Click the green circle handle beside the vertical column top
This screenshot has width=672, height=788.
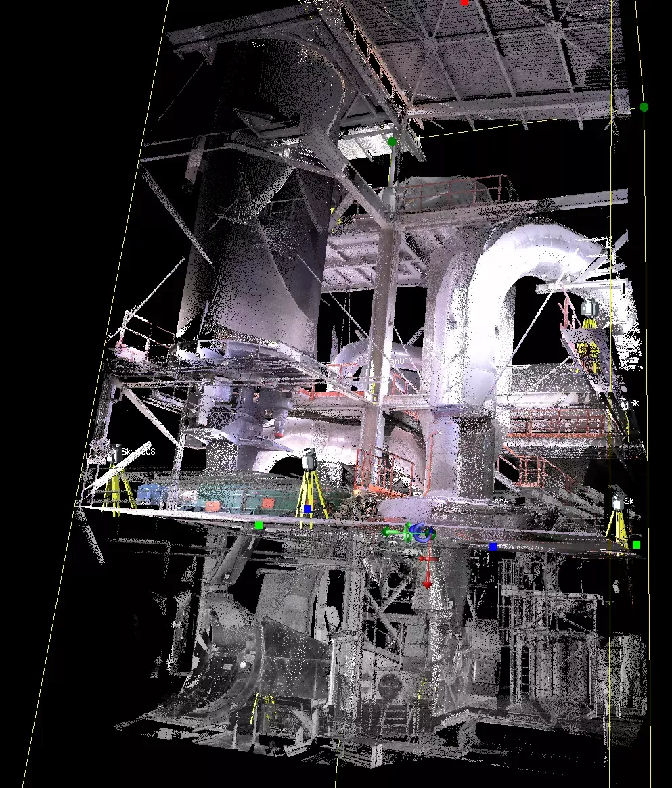(x=392, y=141)
